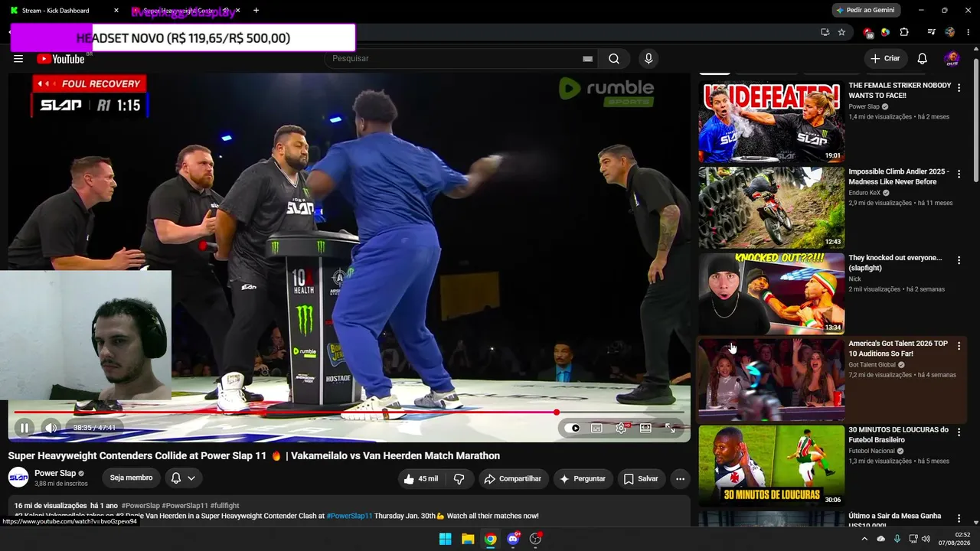Open a new browser tab
The width and height of the screenshot is (980, 551).
pyautogui.click(x=256, y=11)
